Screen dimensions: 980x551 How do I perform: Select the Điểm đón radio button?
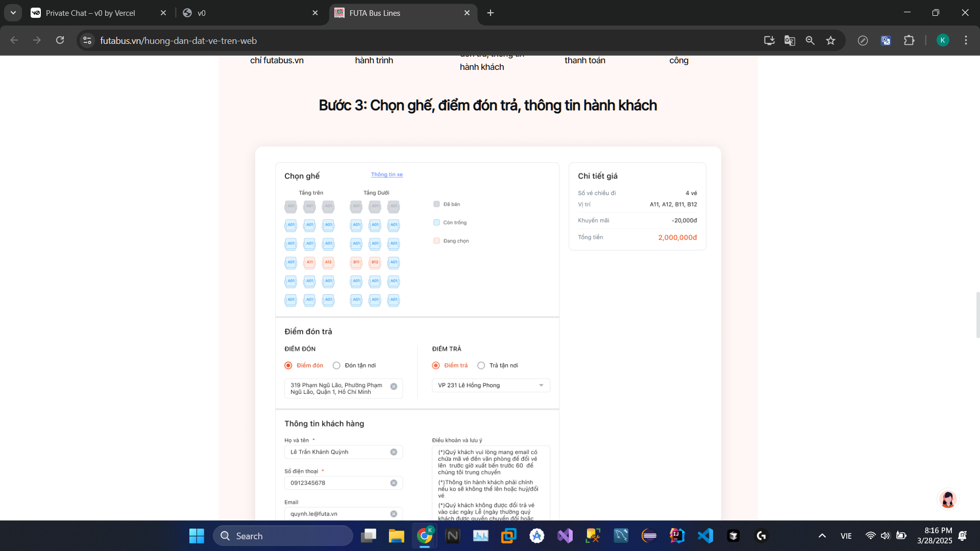click(288, 365)
